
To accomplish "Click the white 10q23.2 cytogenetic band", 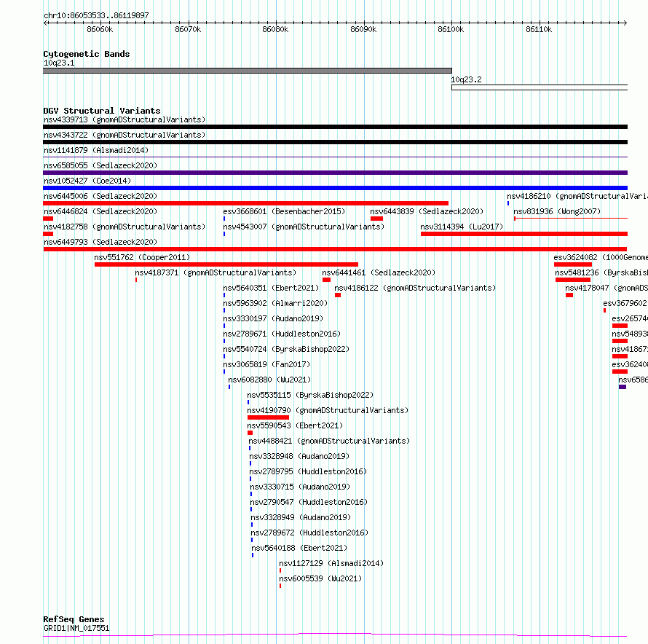I will pyautogui.click(x=540, y=87).
